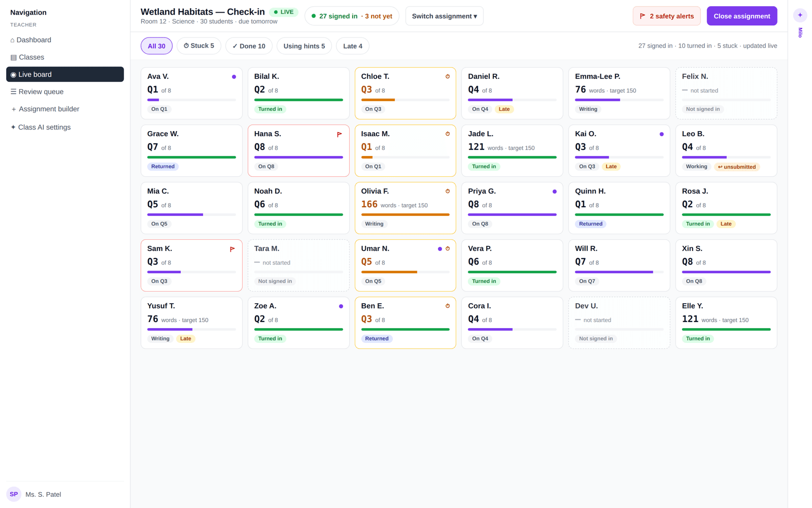Viewport: 812px width, 508px height.
Task: Click stuck timer icon on Chloe T. card
Action: 448,77
